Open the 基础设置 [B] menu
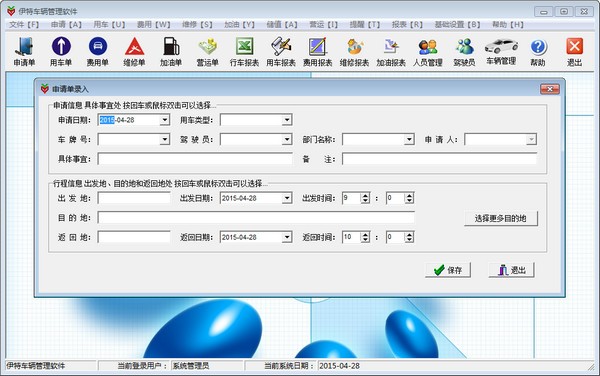Image resolution: width=600 pixels, height=376 pixels. [457, 24]
